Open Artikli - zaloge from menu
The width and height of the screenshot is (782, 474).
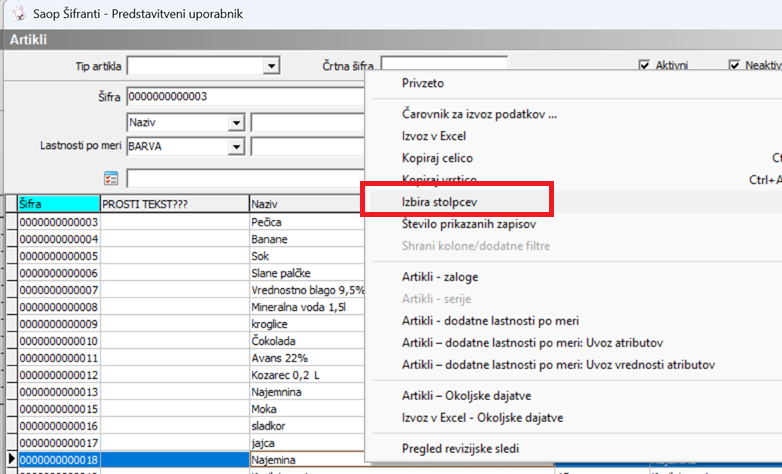point(440,277)
